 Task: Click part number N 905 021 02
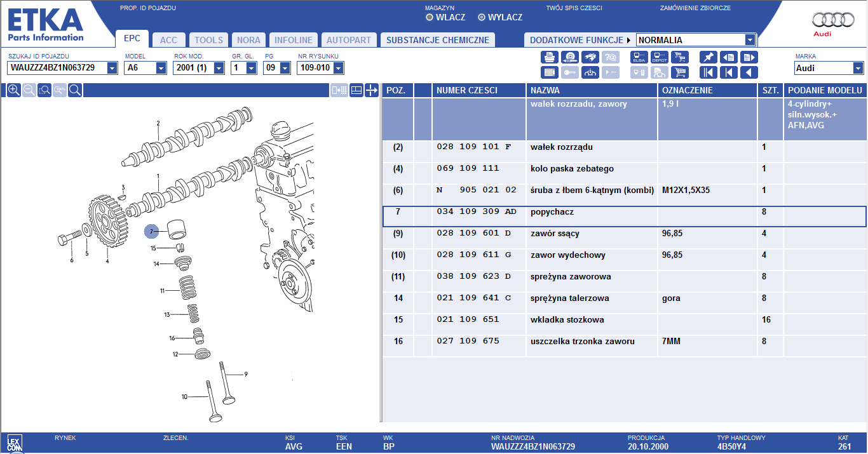477,190
